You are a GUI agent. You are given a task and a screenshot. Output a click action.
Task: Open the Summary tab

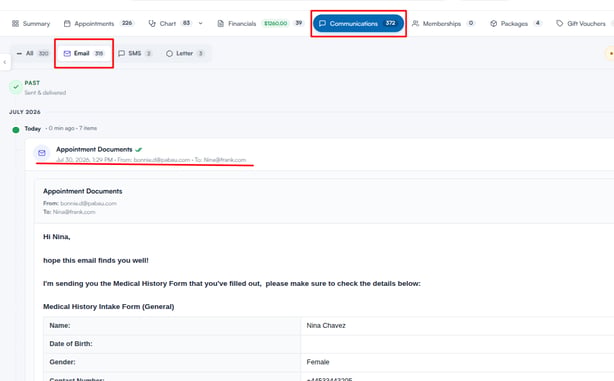(x=31, y=24)
